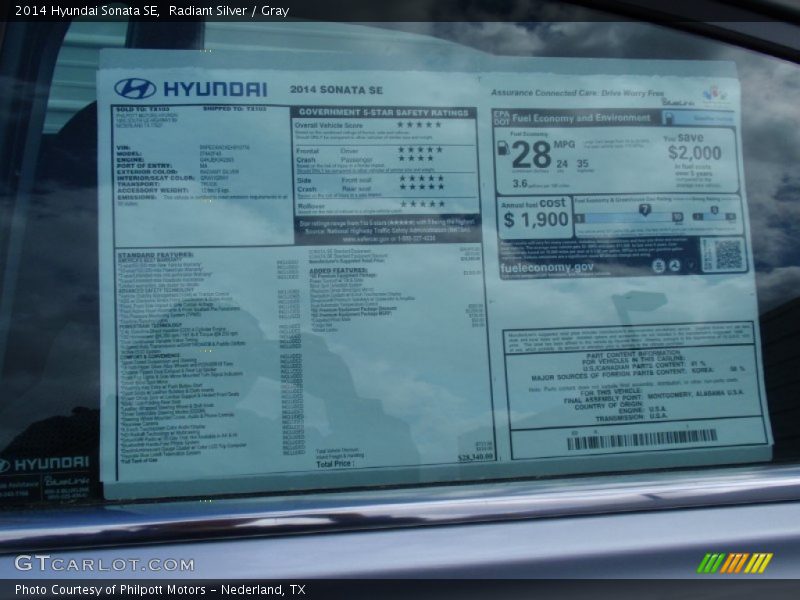Click the 7 marker on greenhouse gas rating scale
Screen dimensions: 800x600
tap(645, 209)
